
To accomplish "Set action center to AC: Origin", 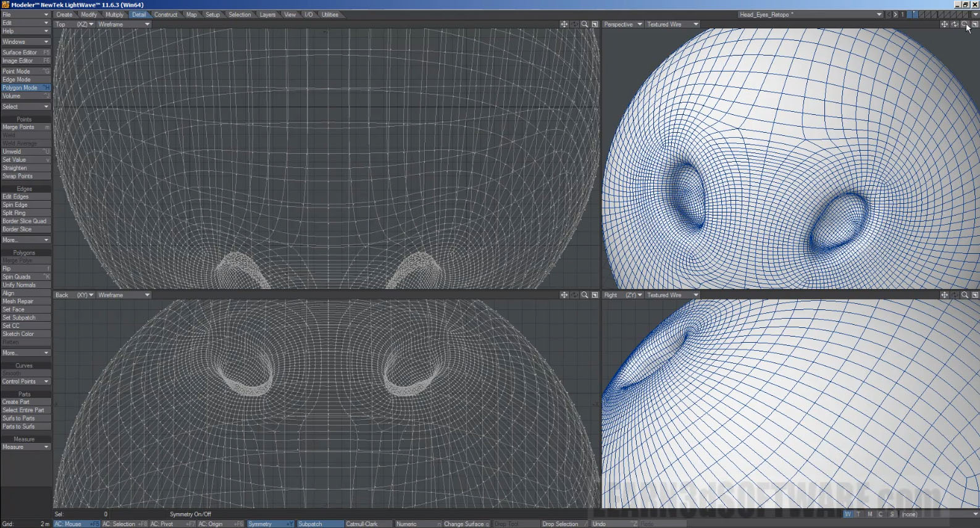I will tap(221, 524).
